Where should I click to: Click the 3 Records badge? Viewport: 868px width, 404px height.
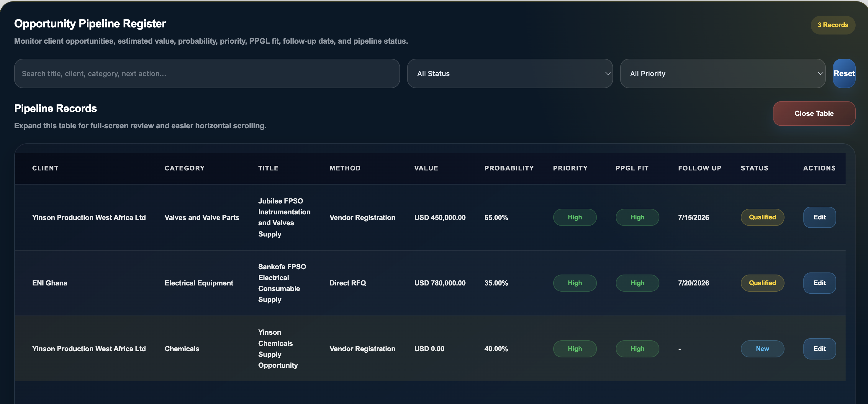coord(833,25)
